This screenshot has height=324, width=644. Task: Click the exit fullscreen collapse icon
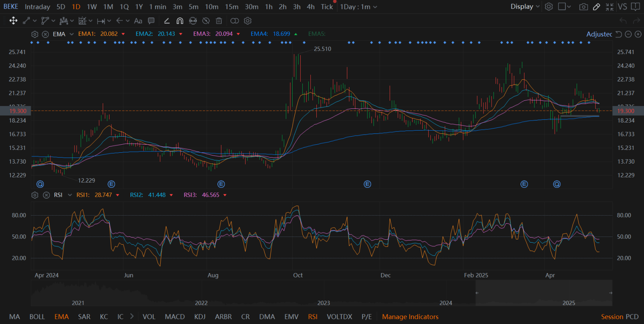pyautogui.click(x=610, y=6)
